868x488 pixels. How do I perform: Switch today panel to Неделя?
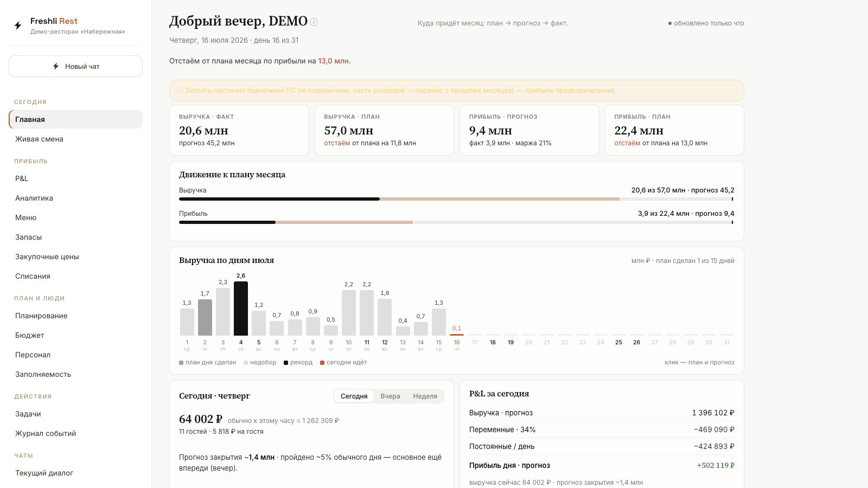(425, 396)
